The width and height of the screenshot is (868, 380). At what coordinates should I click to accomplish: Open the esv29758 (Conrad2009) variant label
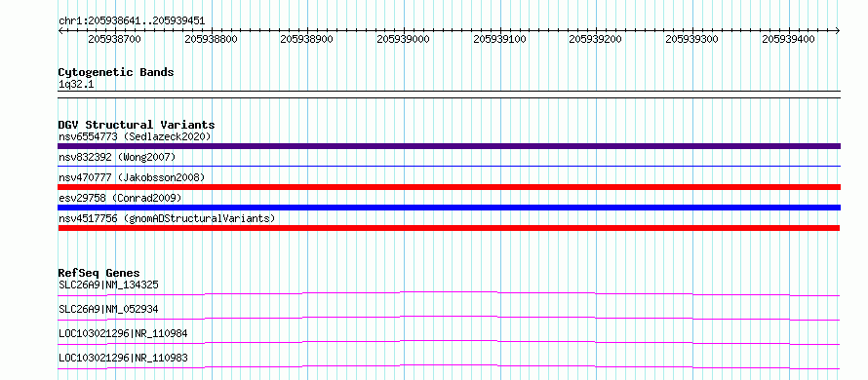[120, 198]
